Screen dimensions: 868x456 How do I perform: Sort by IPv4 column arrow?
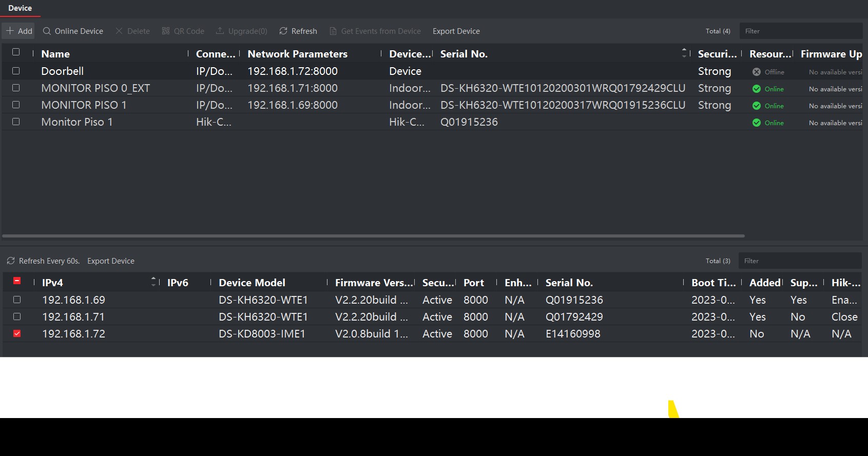[153, 282]
